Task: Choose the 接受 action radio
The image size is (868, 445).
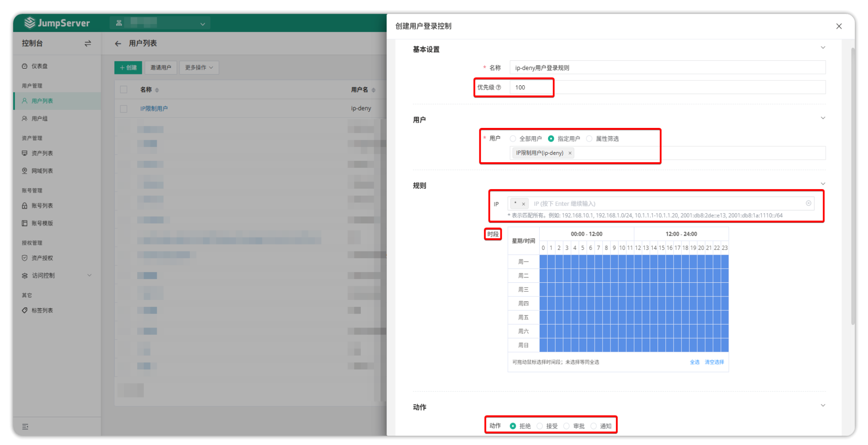Action: 540,426
